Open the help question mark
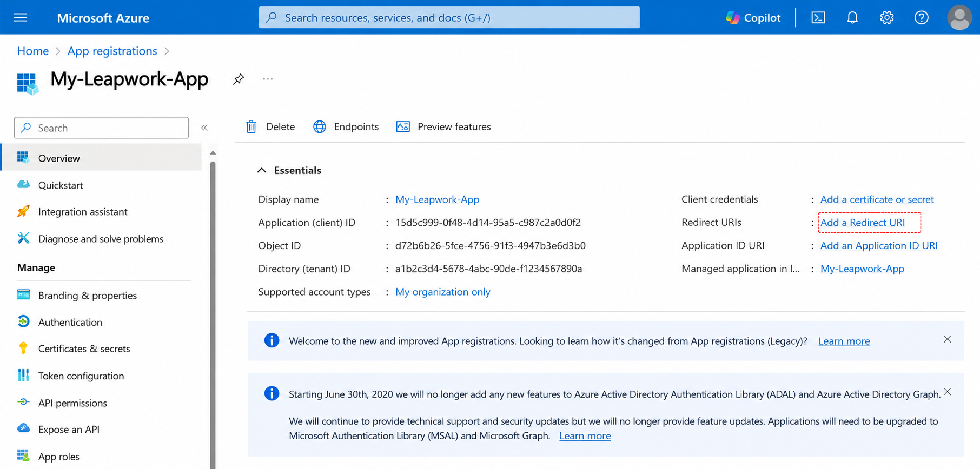Image resolution: width=980 pixels, height=469 pixels. (x=922, y=17)
